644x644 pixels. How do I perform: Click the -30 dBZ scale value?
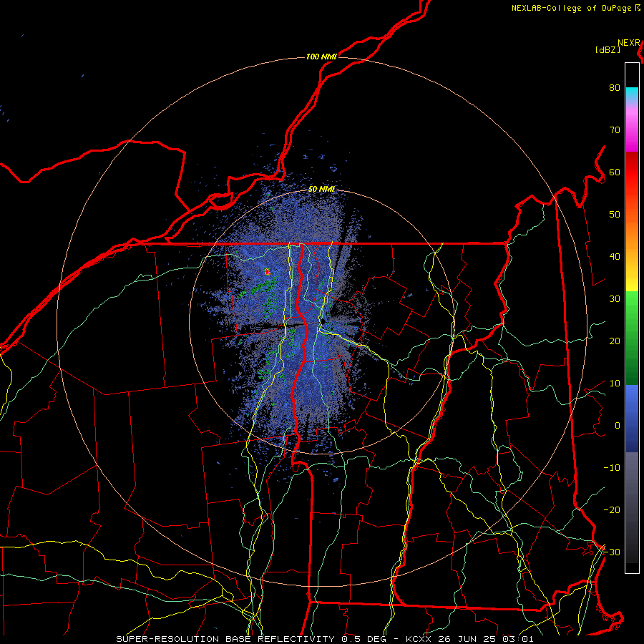click(x=612, y=552)
